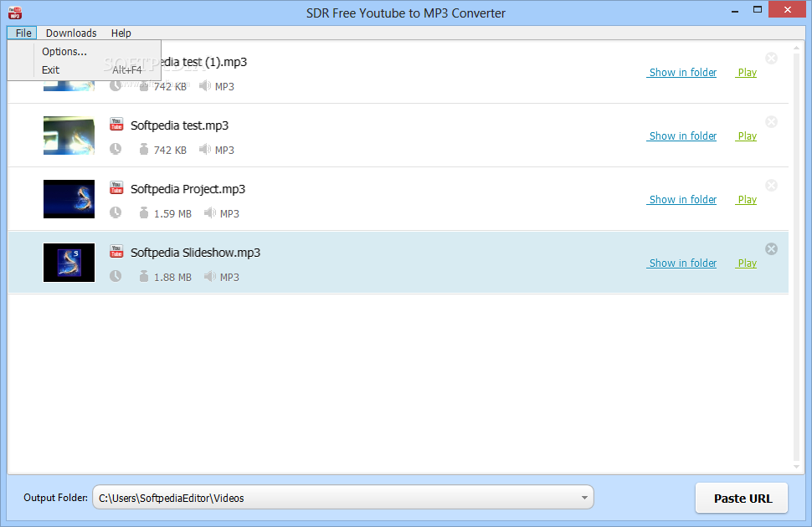This screenshot has height=527, width=812.
Task: Show Softpedia test.mp3 in folder
Action: [682, 136]
